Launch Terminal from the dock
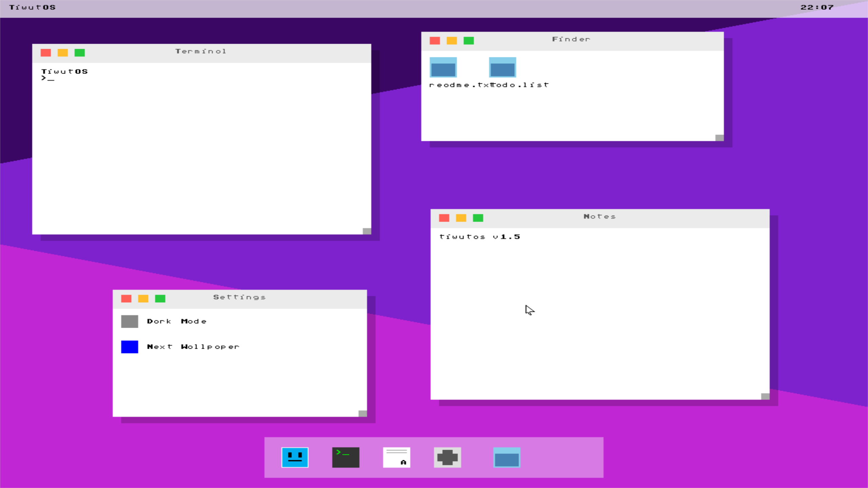Screen dimensions: 868x488 (346, 457)
